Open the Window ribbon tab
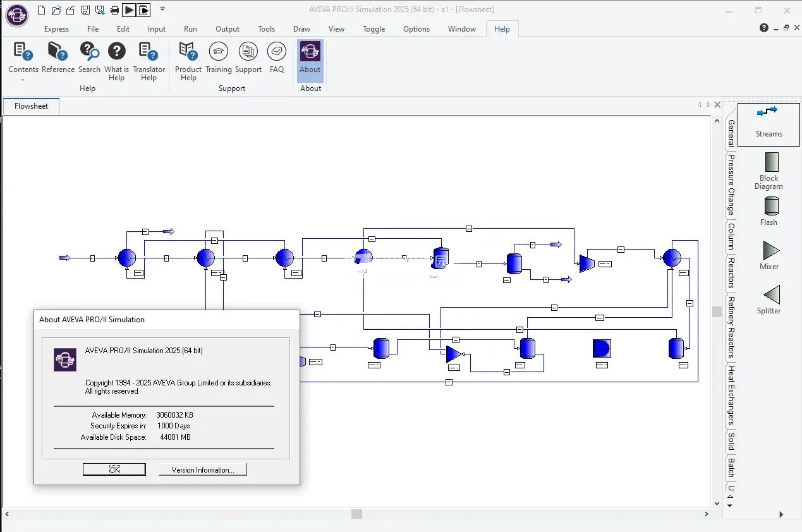This screenshot has height=532, width=802. click(462, 29)
